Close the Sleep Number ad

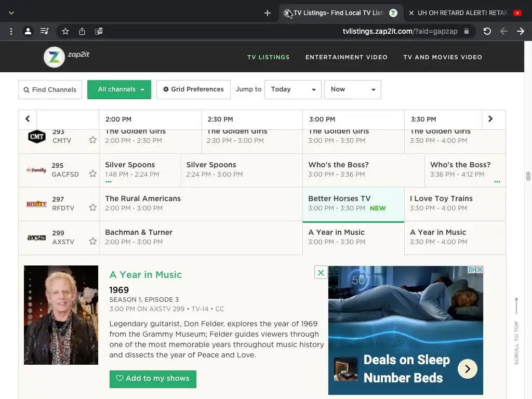point(480,270)
